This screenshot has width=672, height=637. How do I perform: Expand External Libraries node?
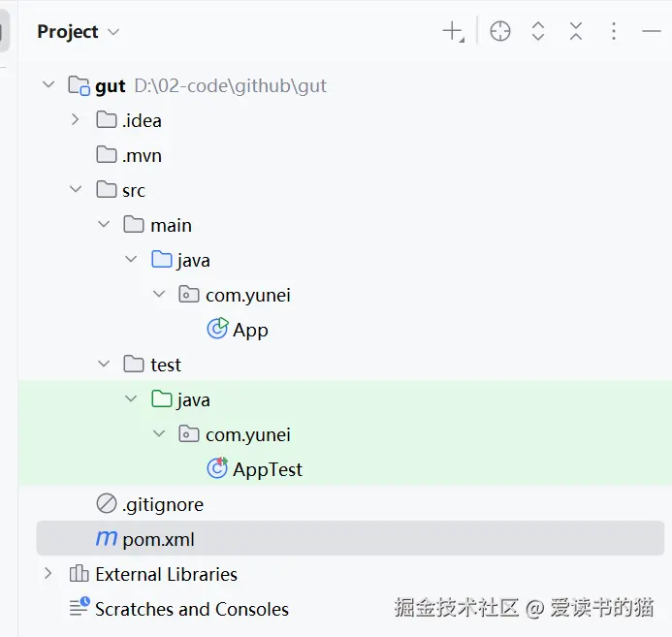click(48, 574)
